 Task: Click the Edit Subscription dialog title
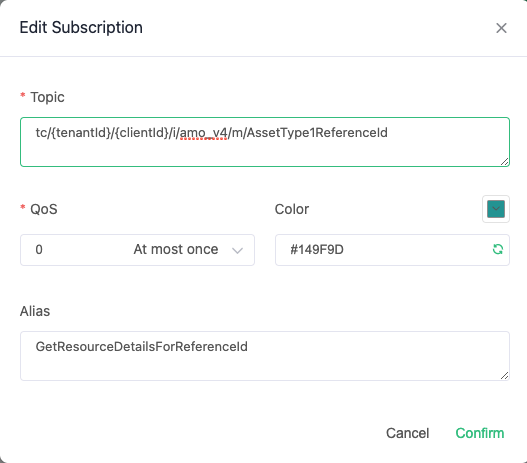click(x=81, y=27)
